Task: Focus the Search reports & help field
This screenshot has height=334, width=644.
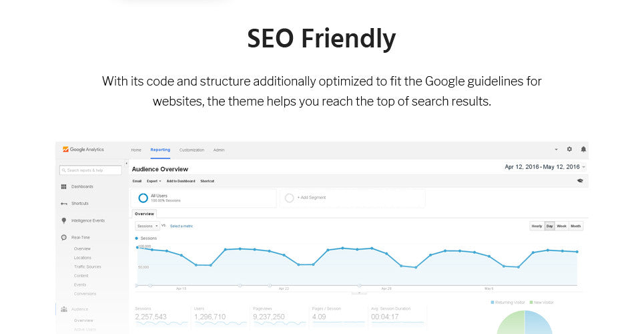Action: click(90, 170)
